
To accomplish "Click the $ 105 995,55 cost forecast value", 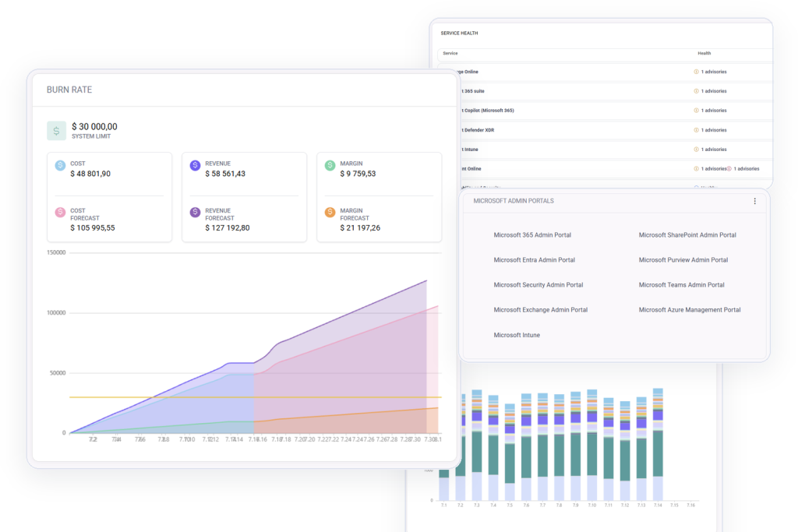I will (93, 228).
